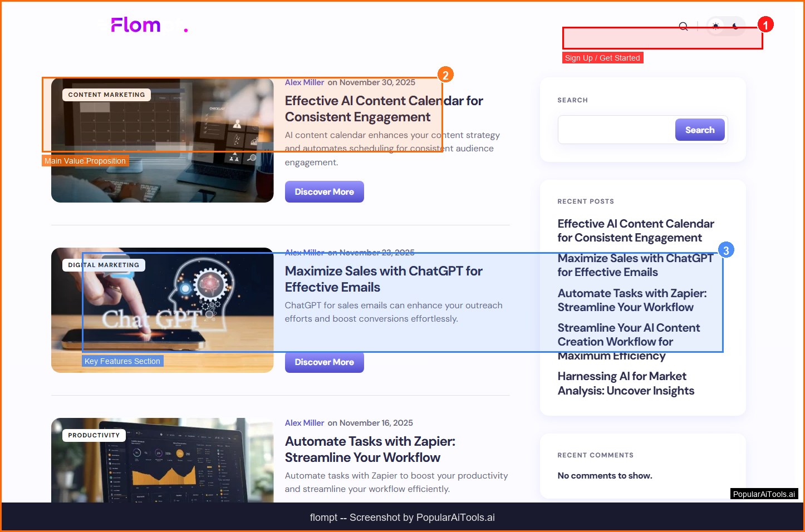
Task: Open recent post Automate Tasks with Zapier
Action: [632, 300]
